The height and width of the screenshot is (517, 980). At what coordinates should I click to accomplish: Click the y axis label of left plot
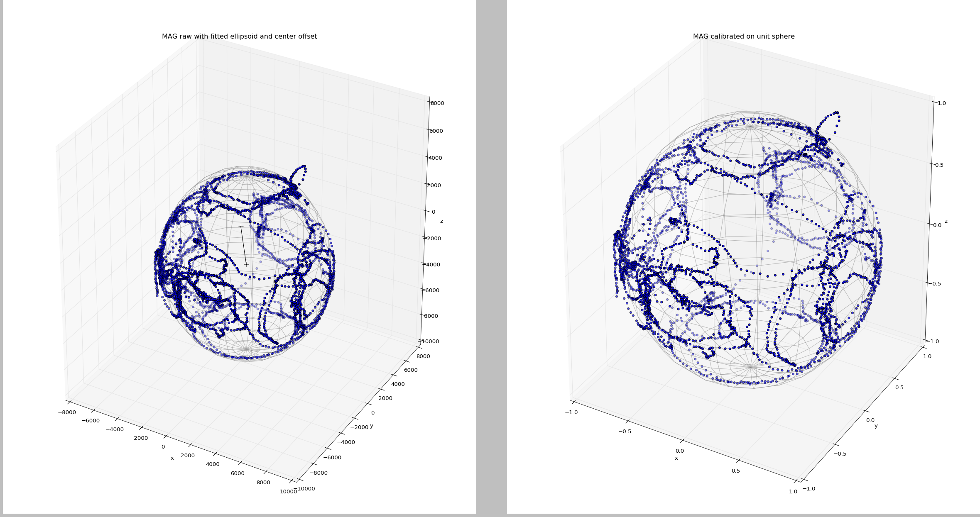pyautogui.click(x=371, y=426)
